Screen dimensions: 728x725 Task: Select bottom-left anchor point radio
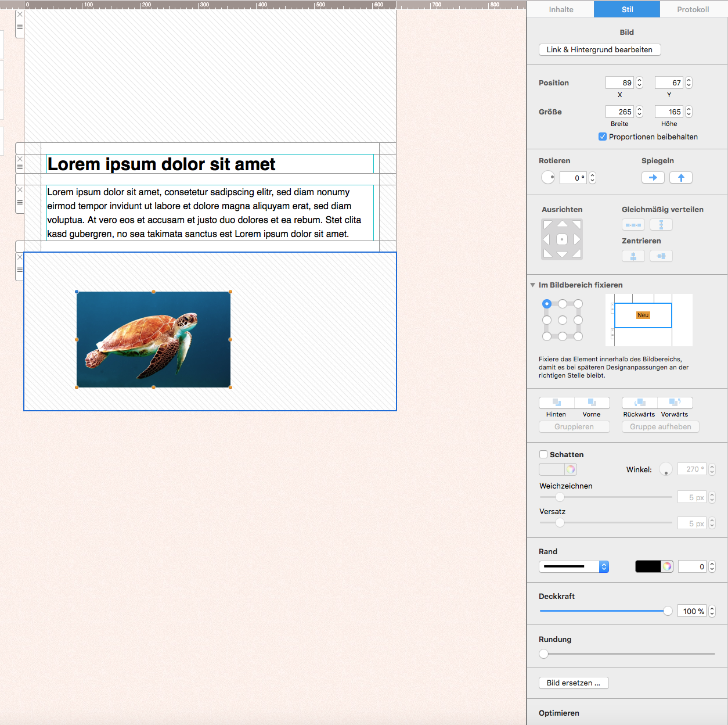[547, 336]
